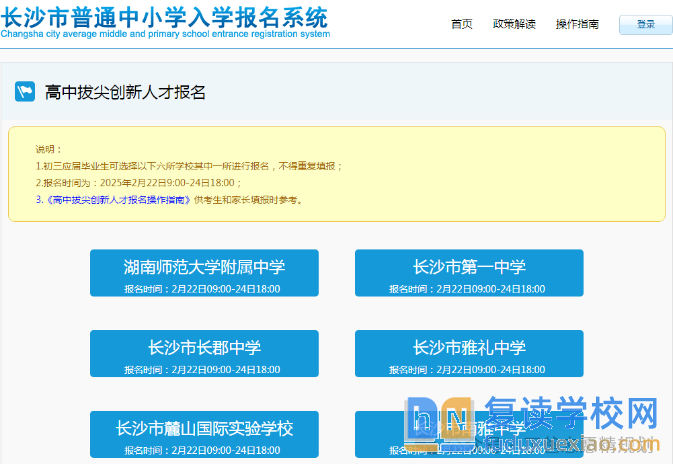
Task: Go to 操作指南 in top navigation
Action: (577, 24)
